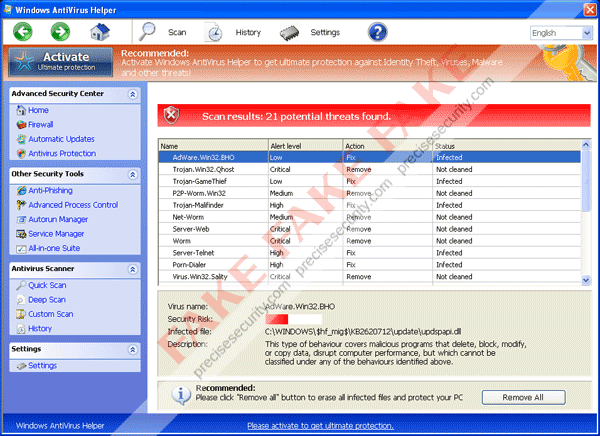Image resolution: width=600 pixels, height=436 pixels.
Task: Select the AdWare.Win32.BHO highlighted row
Action: tap(369, 157)
